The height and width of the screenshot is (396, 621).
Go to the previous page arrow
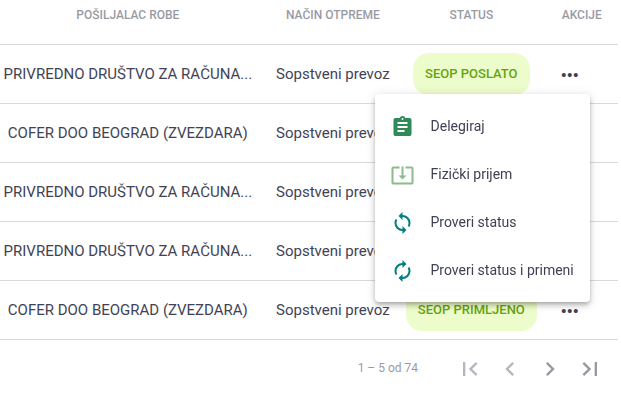[x=510, y=368]
